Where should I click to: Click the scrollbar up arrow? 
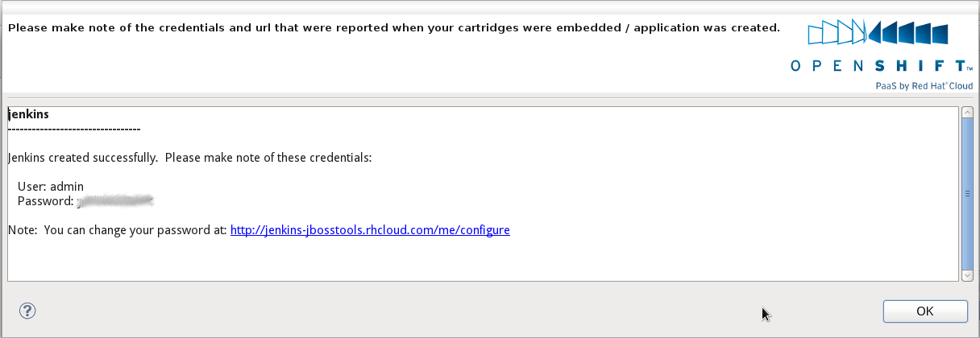point(968,113)
